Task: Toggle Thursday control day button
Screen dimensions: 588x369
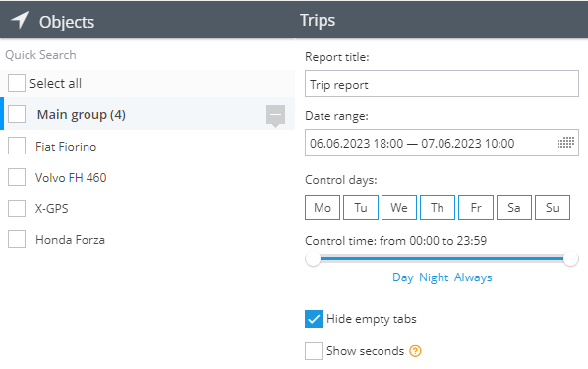Action: pyautogui.click(x=438, y=208)
